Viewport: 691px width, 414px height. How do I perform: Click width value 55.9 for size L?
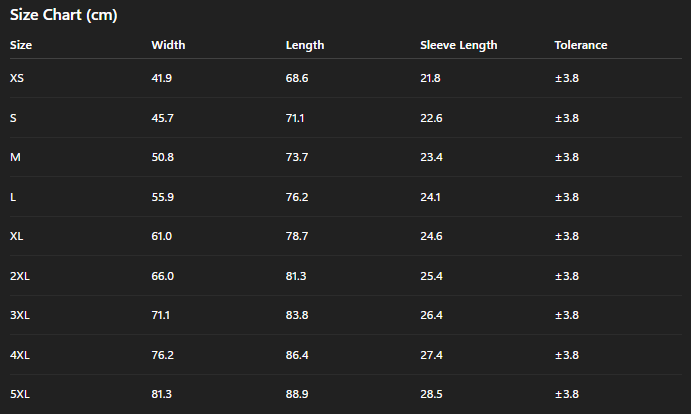162,197
